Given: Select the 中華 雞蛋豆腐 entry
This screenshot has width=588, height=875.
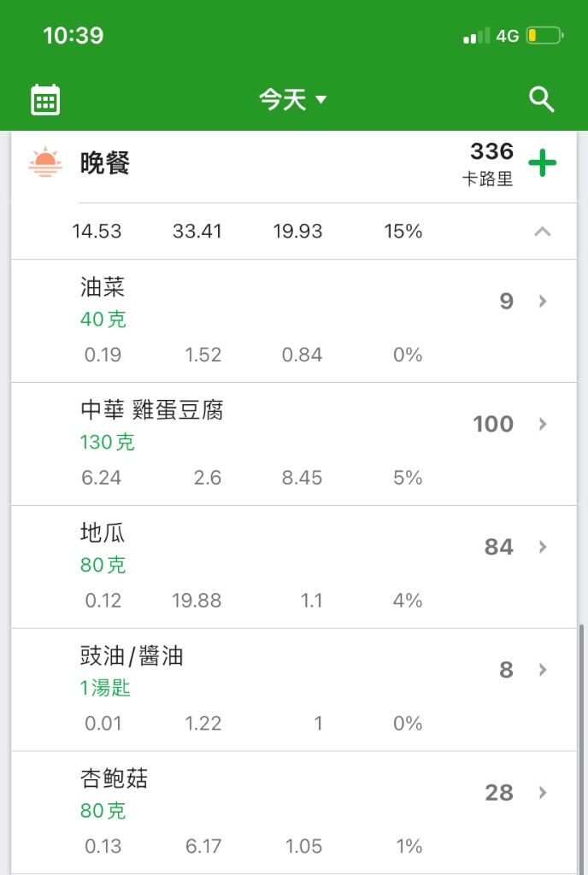Looking at the screenshot, I should click(294, 444).
